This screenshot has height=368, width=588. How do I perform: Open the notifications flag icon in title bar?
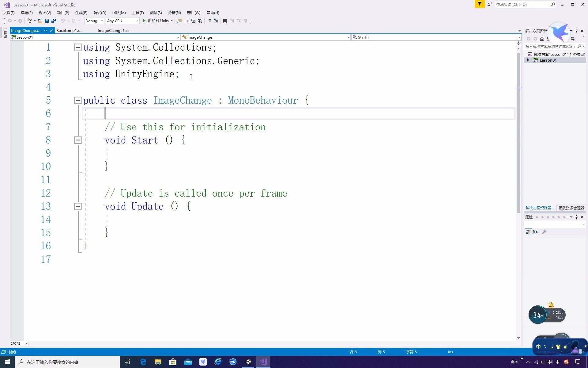coord(480,4)
